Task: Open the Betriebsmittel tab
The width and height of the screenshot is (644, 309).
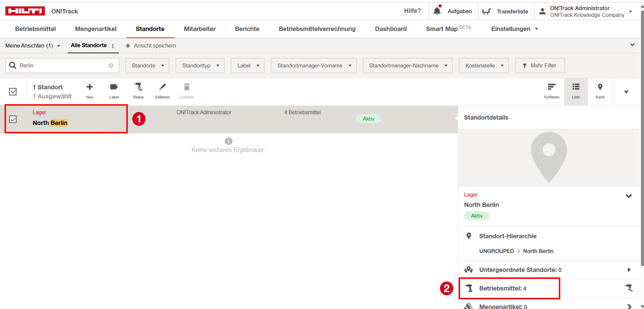Action: [x=35, y=29]
